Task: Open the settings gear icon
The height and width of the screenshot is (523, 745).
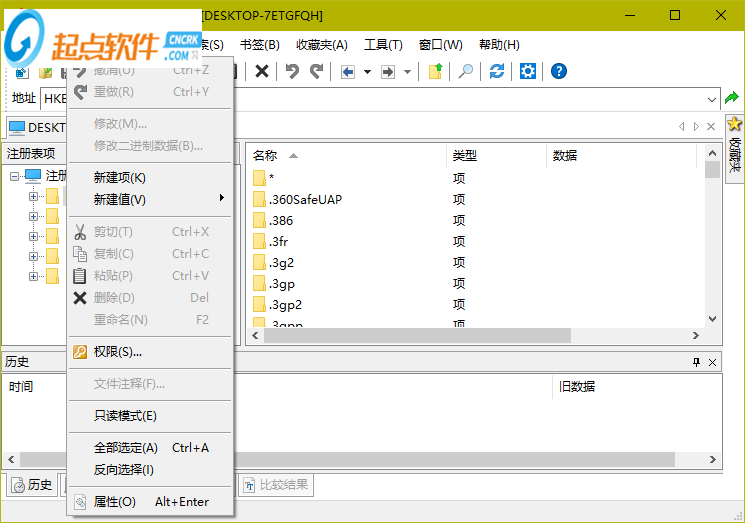Action: point(528,71)
